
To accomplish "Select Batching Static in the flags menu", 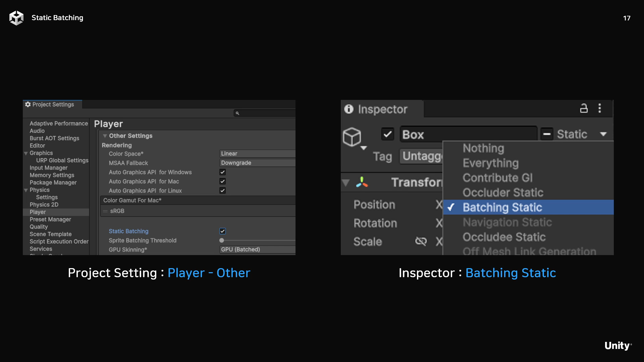I will pyautogui.click(x=502, y=207).
